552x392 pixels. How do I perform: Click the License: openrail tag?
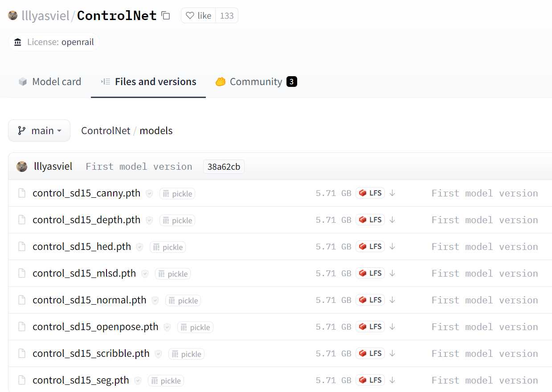click(x=54, y=42)
